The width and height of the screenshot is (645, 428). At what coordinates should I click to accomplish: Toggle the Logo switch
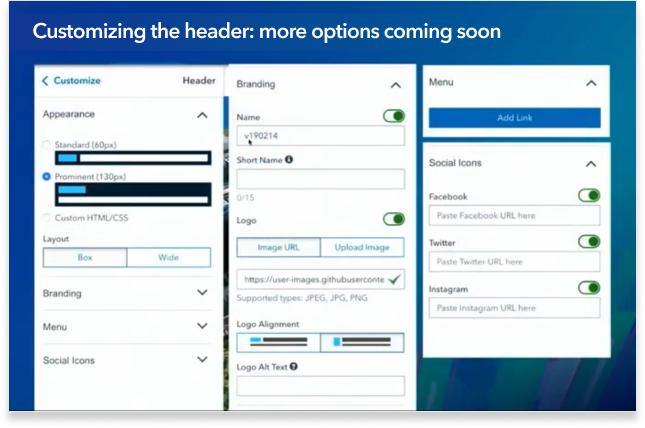394,219
